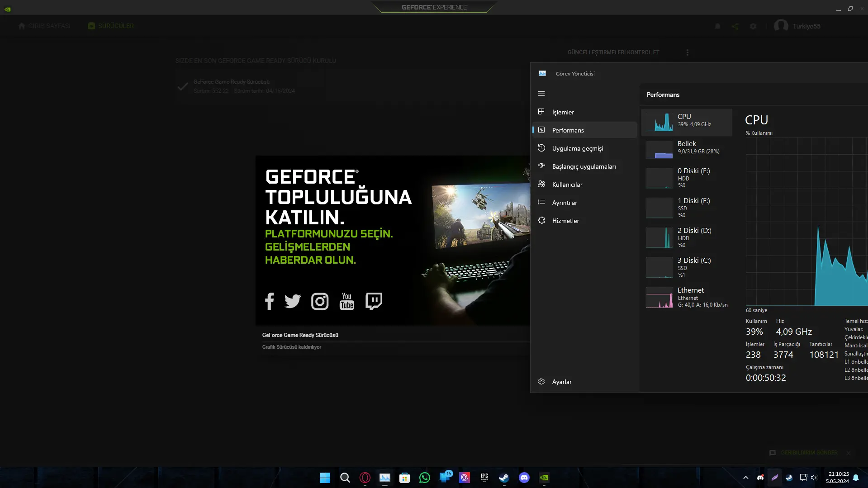This screenshot has height=488, width=868.
Task: Open Twitch icon in GeForce banner
Action: pos(374,301)
